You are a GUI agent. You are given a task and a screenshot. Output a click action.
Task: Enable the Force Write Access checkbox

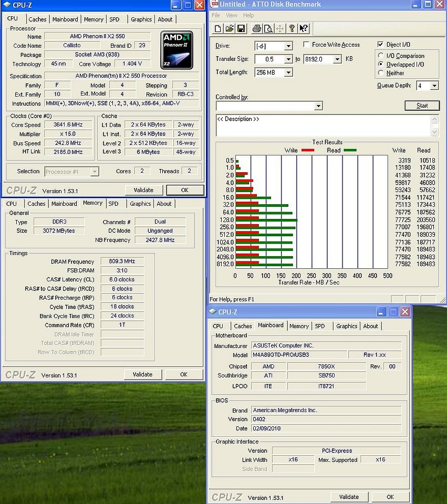pyautogui.click(x=307, y=45)
